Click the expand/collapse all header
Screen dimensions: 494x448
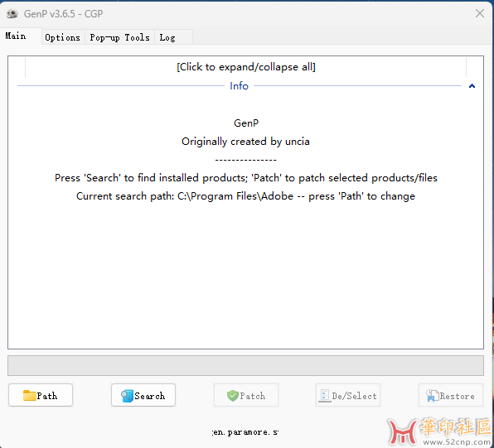(245, 67)
